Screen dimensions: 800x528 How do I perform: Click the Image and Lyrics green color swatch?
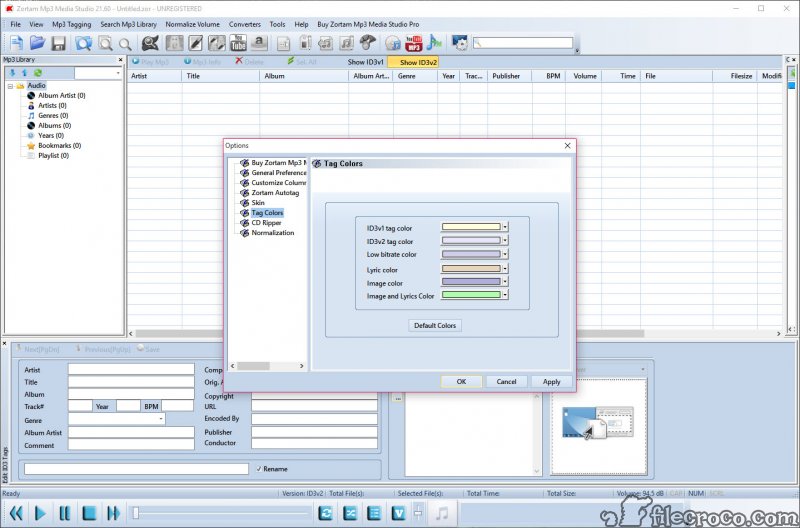tap(471, 295)
